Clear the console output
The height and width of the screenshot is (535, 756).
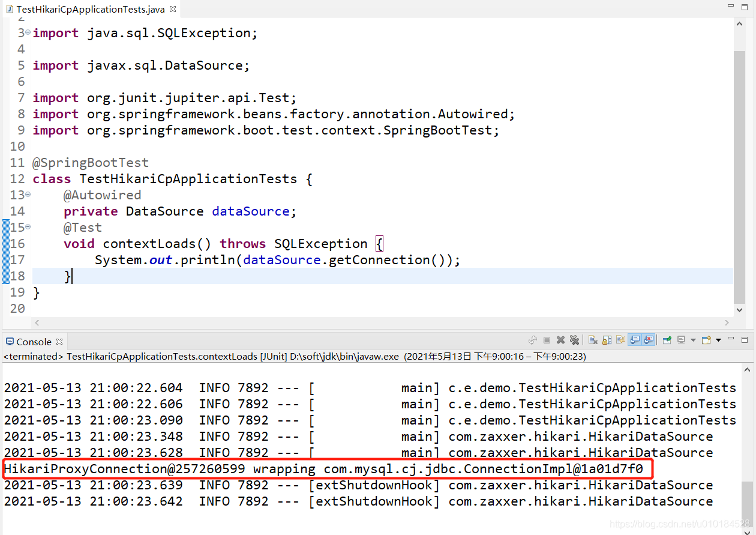coord(593,340)
